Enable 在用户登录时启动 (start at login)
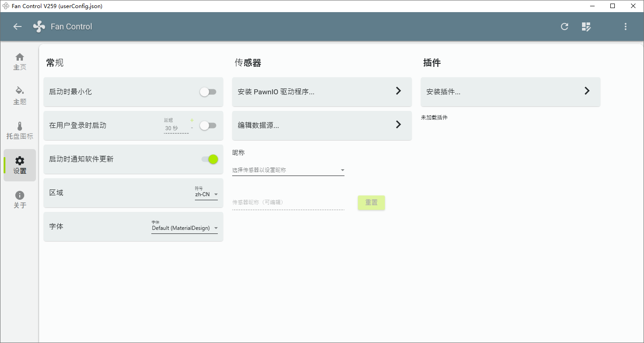Screen dimensions: 644x343 coord(207,126)
